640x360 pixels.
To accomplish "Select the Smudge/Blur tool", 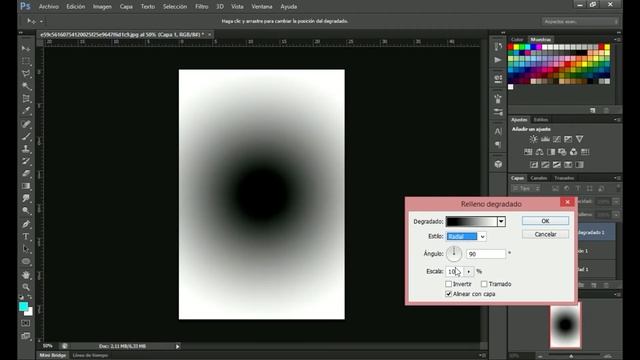I will (26, 198).
